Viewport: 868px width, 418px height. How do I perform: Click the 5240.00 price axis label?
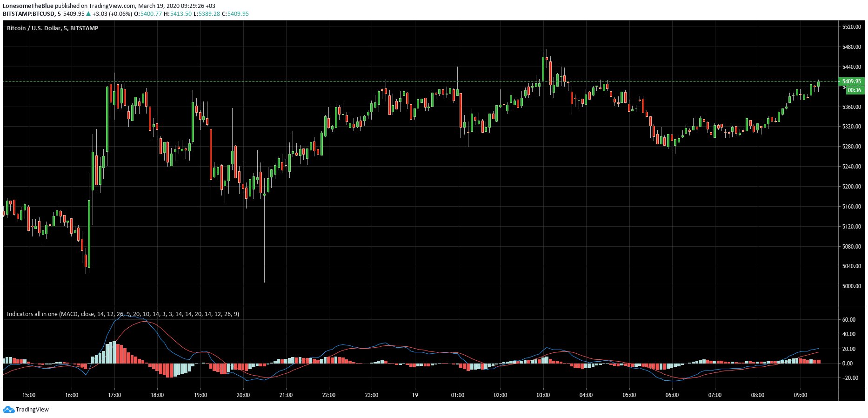click(x=852, y=167)
